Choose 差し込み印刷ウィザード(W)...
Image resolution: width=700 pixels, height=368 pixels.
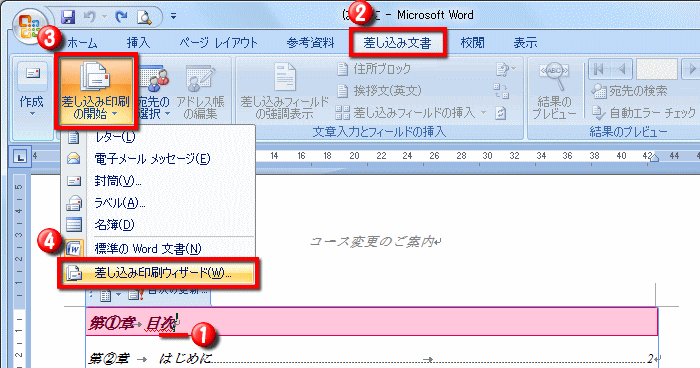[158, 273]
